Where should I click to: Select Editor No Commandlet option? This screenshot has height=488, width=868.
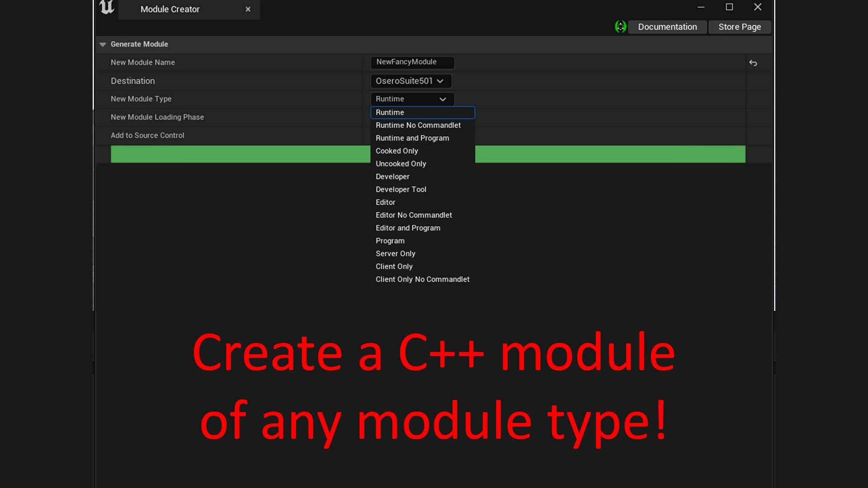coord(414,215)
